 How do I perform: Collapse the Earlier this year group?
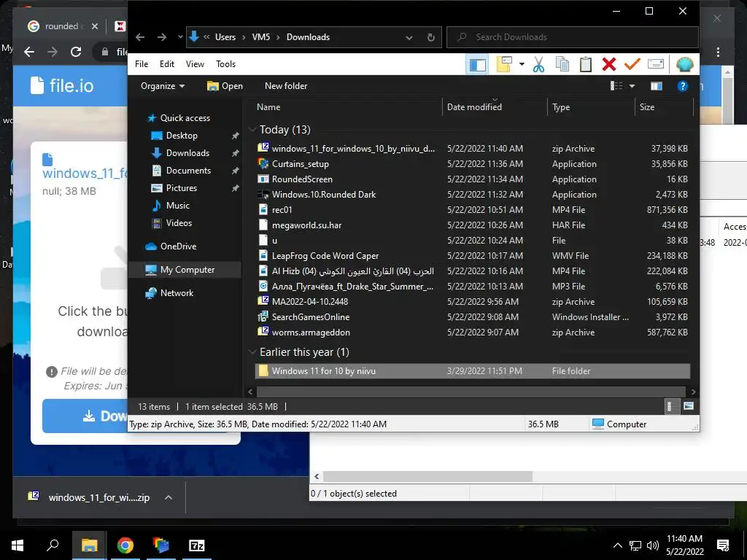coord(252,352)
